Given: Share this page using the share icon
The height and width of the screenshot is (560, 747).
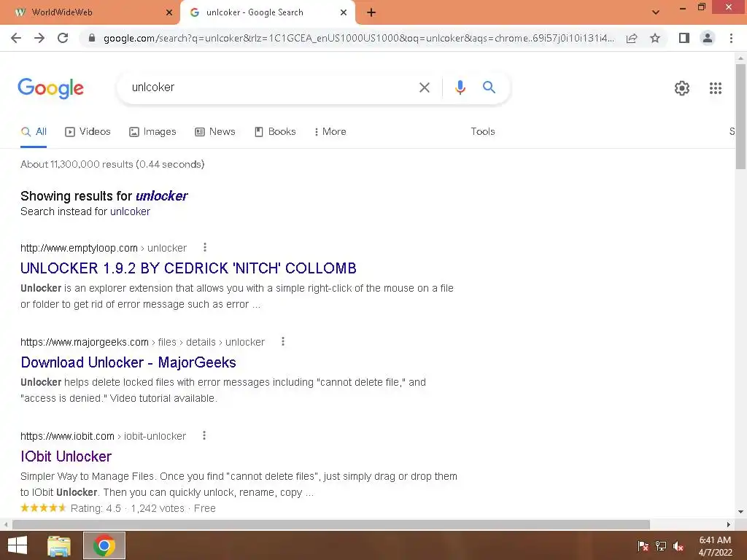Looking at the screenshot, I should pyautogui.click(x=632, y=38).
